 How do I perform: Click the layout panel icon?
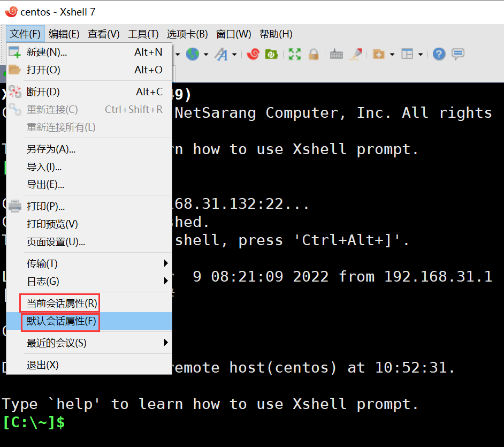(407, 54)
